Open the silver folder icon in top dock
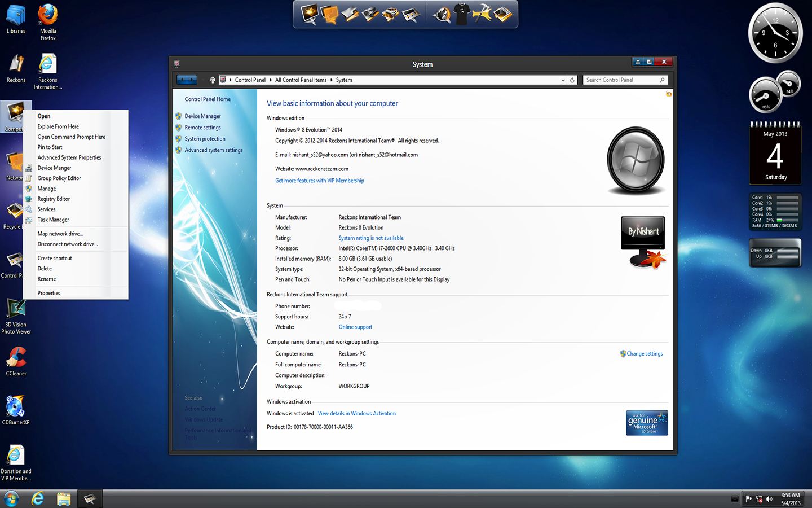 click(350, 14)
